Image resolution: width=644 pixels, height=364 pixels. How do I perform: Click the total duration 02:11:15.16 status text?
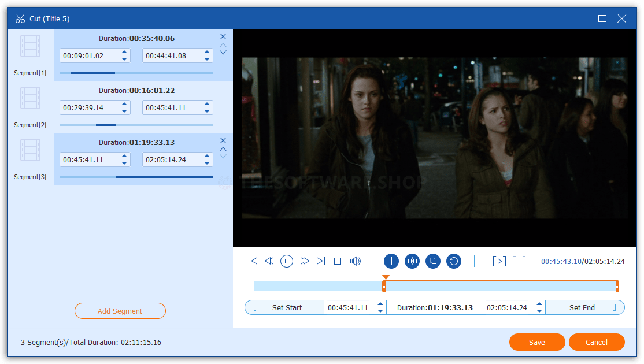(x=141, y=342)
